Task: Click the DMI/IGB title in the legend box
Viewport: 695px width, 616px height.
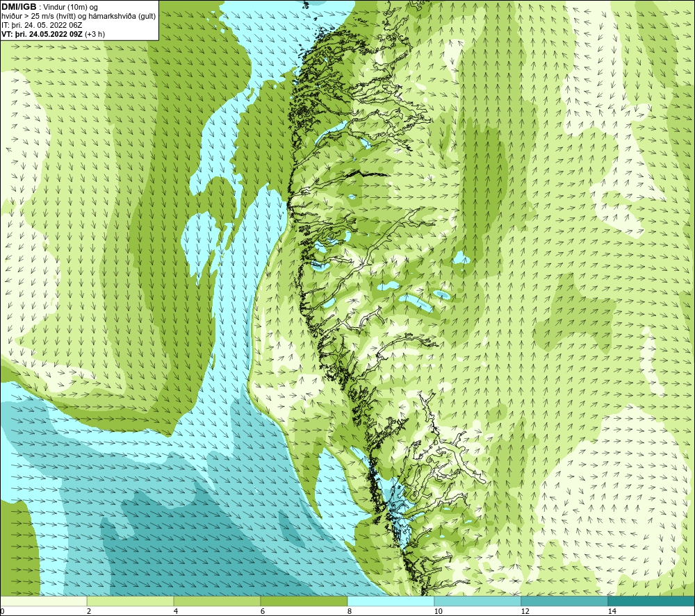Action: [19, 7]
